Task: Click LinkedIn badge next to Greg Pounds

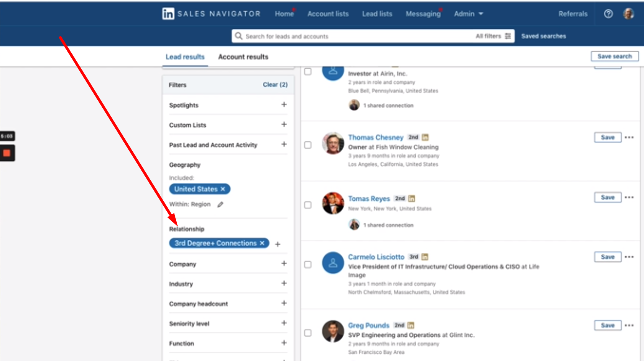Action: [x=411, y=325]
